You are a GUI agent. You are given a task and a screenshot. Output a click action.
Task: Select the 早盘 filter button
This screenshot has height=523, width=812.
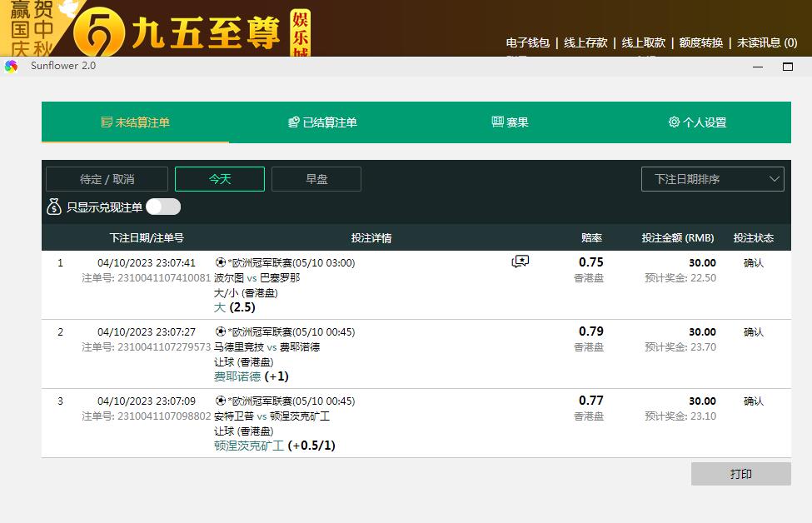316,179
